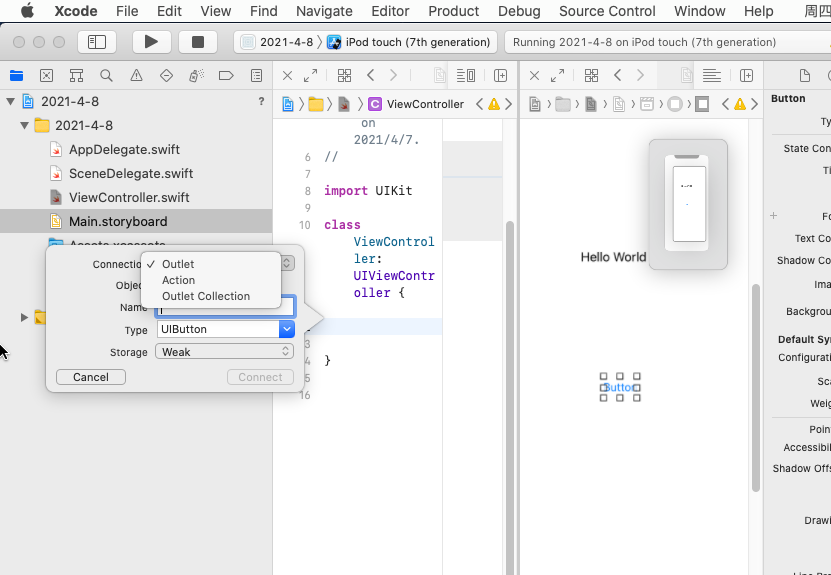Go back in storyboard editor history
Image resolution: width=831 pixels, height=575 pixels.
[x=618, y=76]
